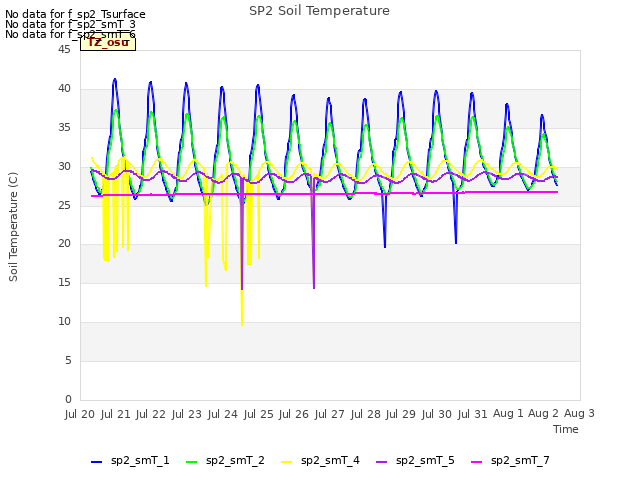Click the Jul 20 x-axis tick label
Viewport: 640px width, 480px height.
point(80,414)
